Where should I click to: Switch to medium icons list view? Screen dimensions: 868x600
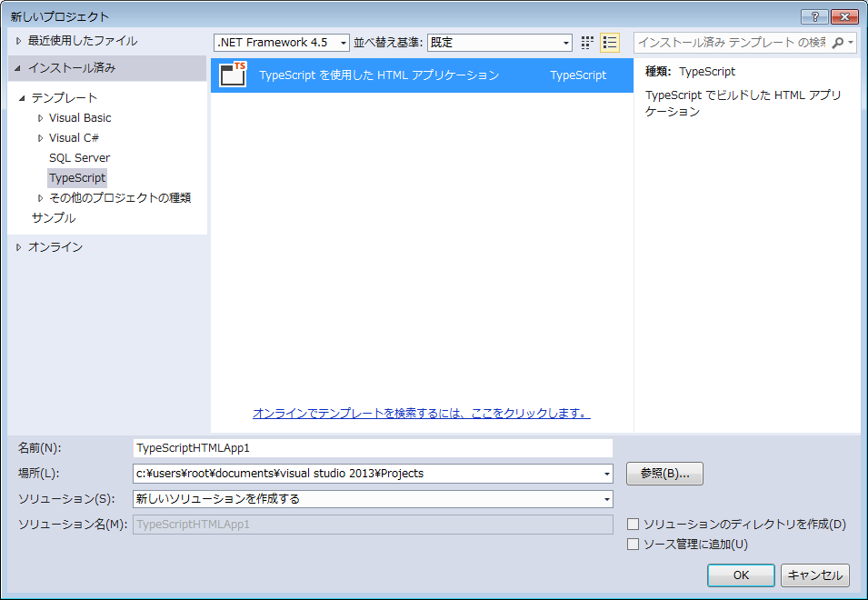610,43
